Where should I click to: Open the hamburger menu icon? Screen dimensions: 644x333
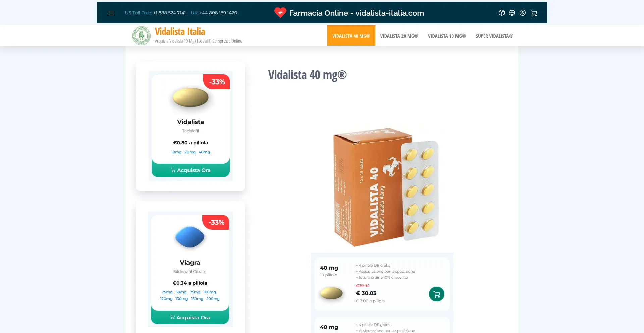click(x=111, y=13)
